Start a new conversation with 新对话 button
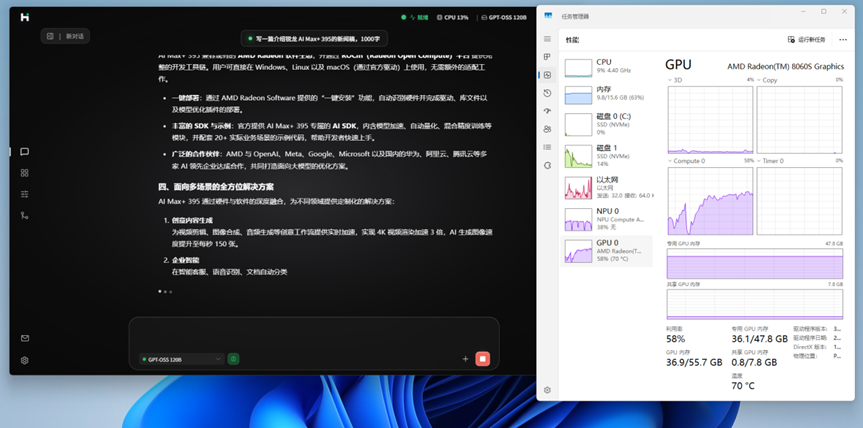This screenshot has width=863, height=428. tap(65, 36)
